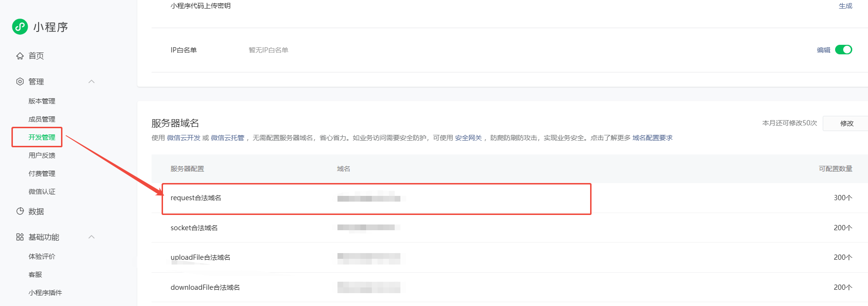This screenshot has width=868, height=306.
Task: Click the home icon beside 首页
Action: pos(20,56)
